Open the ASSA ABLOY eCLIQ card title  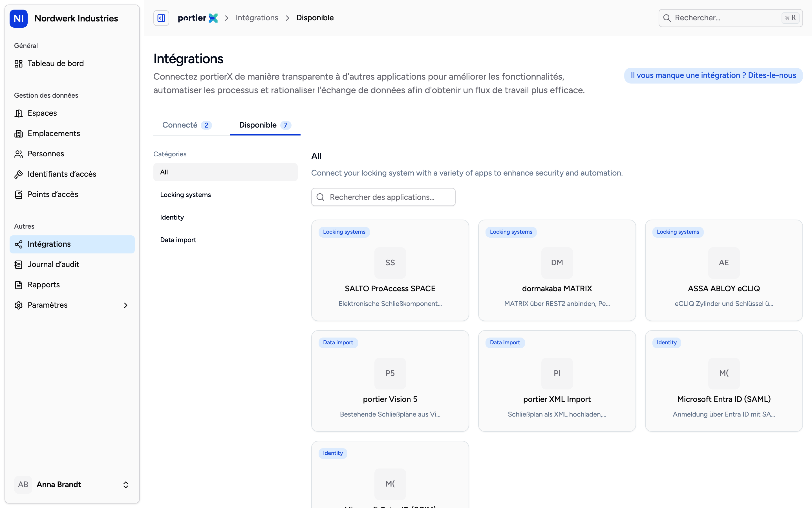tap(724, 289)
